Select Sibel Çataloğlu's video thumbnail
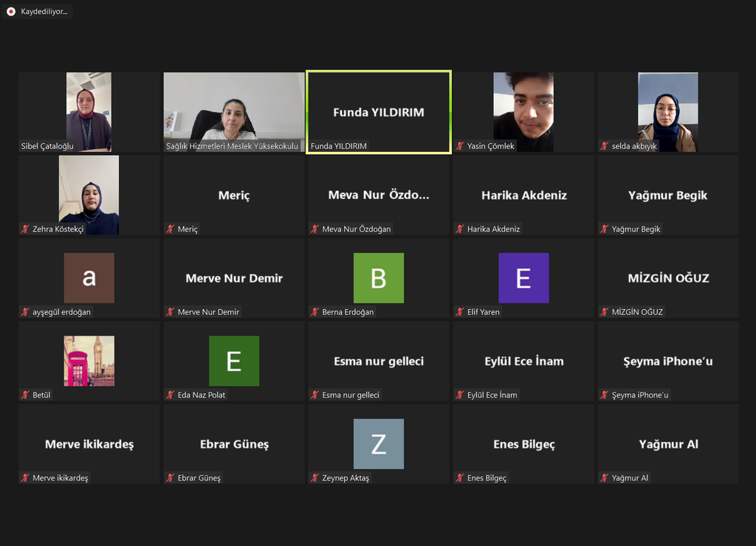 point(89,111)
